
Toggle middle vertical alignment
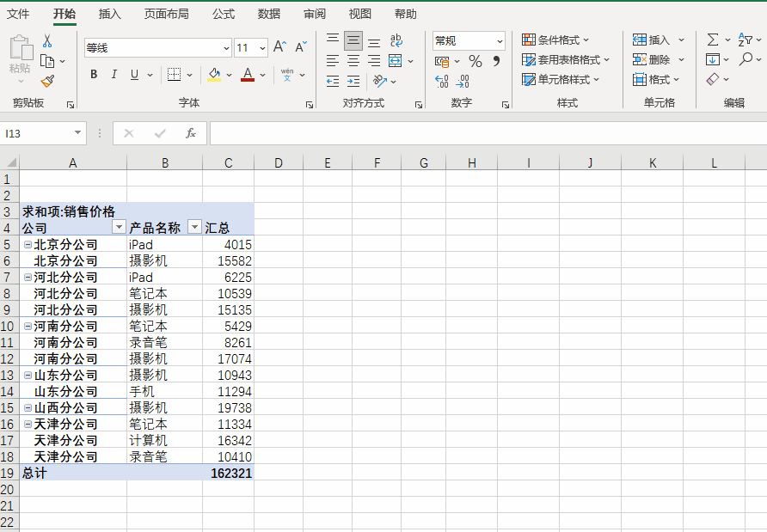point(353,40)
